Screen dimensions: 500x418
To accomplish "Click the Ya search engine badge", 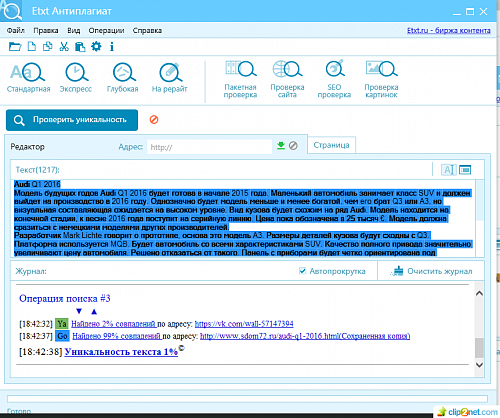I will [x=62, y=324].
